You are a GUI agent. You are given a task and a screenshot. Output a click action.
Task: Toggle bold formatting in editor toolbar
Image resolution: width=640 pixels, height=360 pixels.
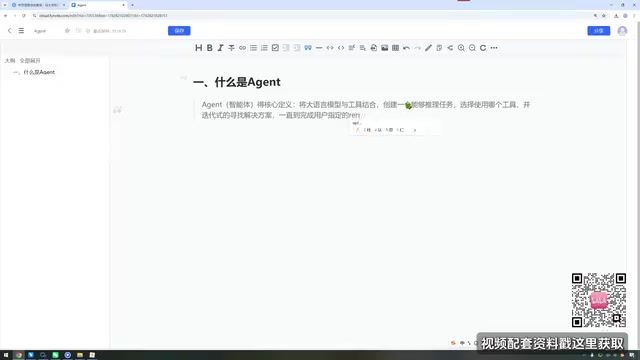[x=209, y=48]
